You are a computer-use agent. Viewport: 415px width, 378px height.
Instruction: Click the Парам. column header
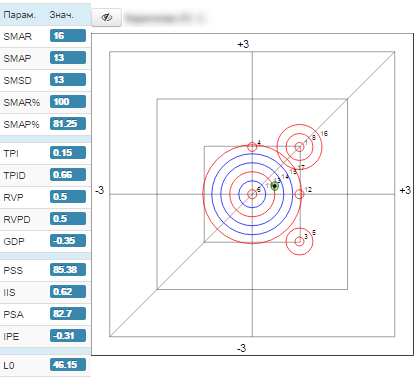(19, 15)
